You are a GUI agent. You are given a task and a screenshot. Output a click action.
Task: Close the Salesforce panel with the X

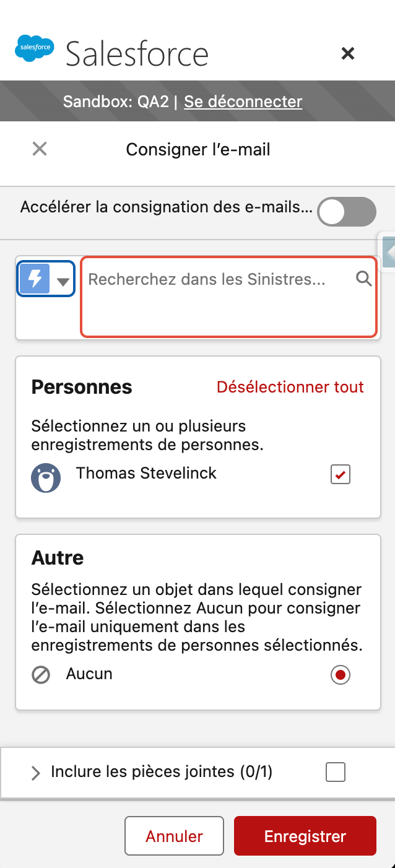pyautogui.click(x=348, y=54)
